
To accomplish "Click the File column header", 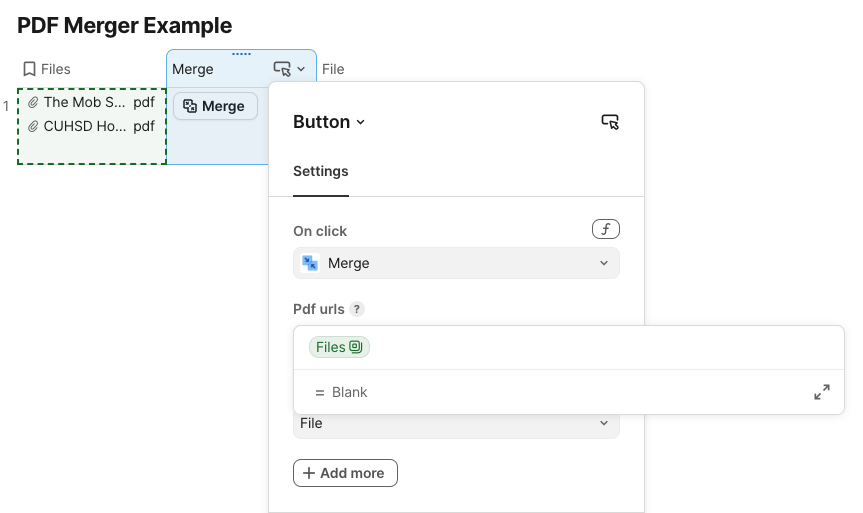I will point(333,69).
